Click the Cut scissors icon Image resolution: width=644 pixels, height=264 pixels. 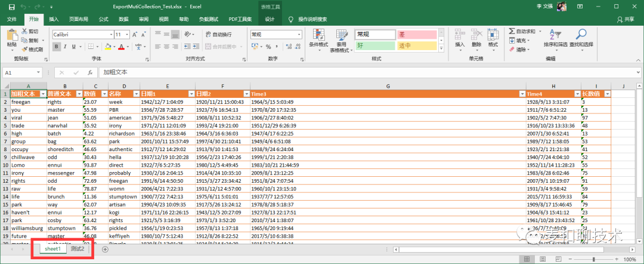[x=24, y=31]
